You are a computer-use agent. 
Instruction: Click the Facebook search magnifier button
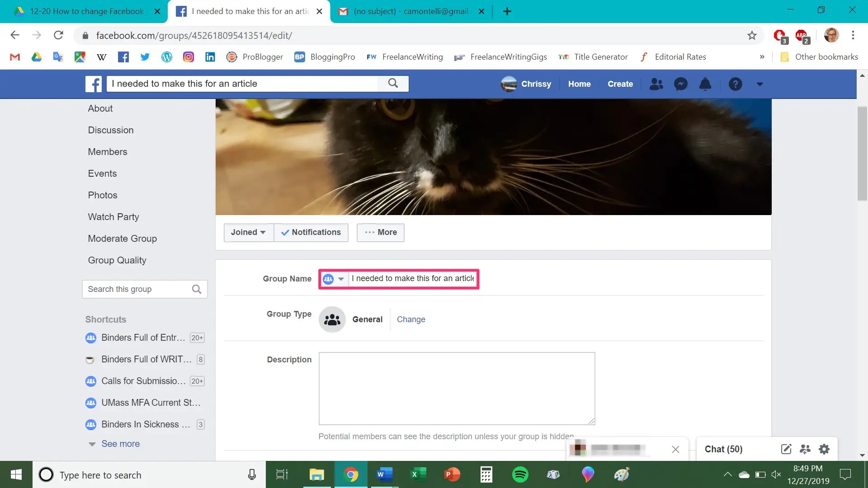(393, 84)
